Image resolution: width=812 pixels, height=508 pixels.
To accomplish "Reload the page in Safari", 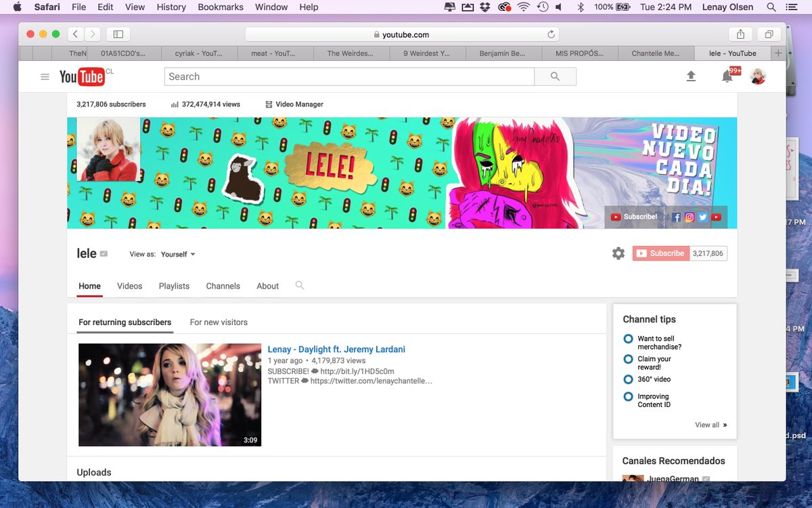I will (551, 35).
